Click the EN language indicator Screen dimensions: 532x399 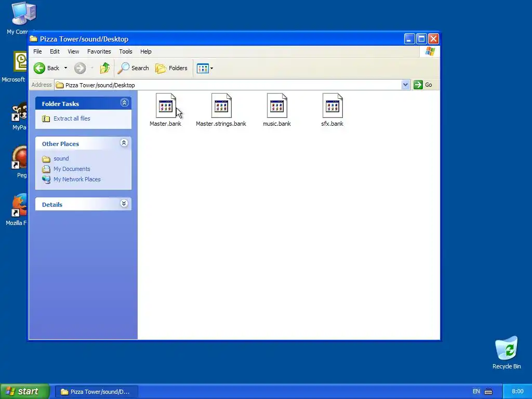click(x=476, y=392)
